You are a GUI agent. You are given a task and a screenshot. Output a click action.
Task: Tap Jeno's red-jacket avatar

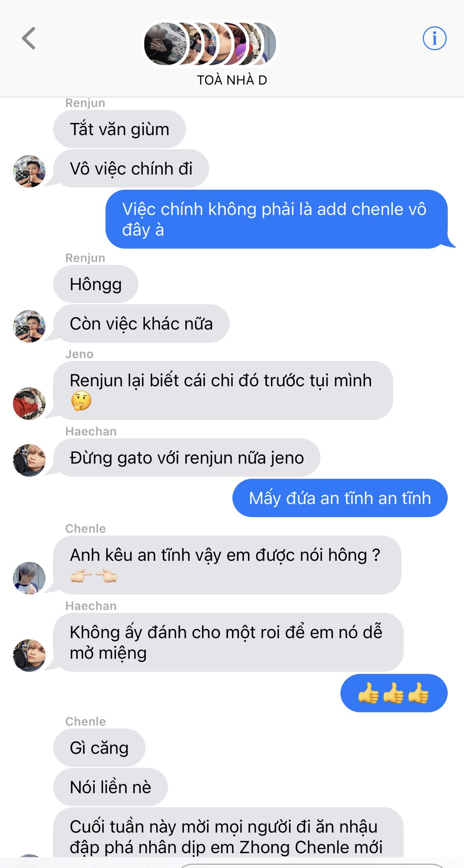(x=29, y=404)
